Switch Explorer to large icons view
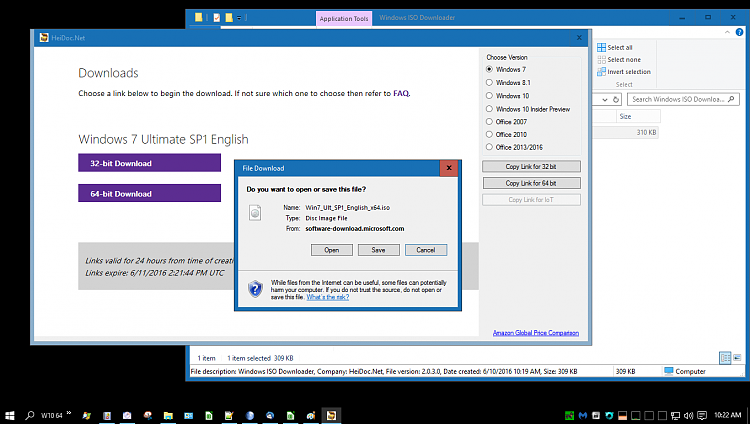 (737, 358)
